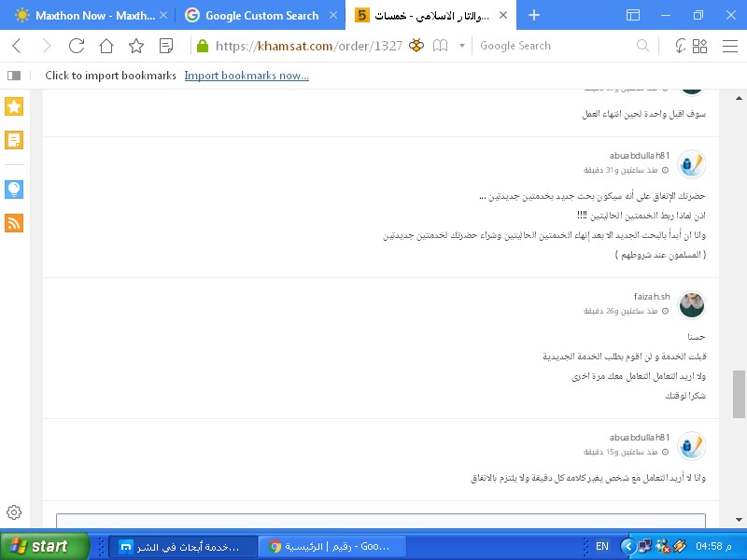Click the taskbar clock 04:58

(713, 546)
